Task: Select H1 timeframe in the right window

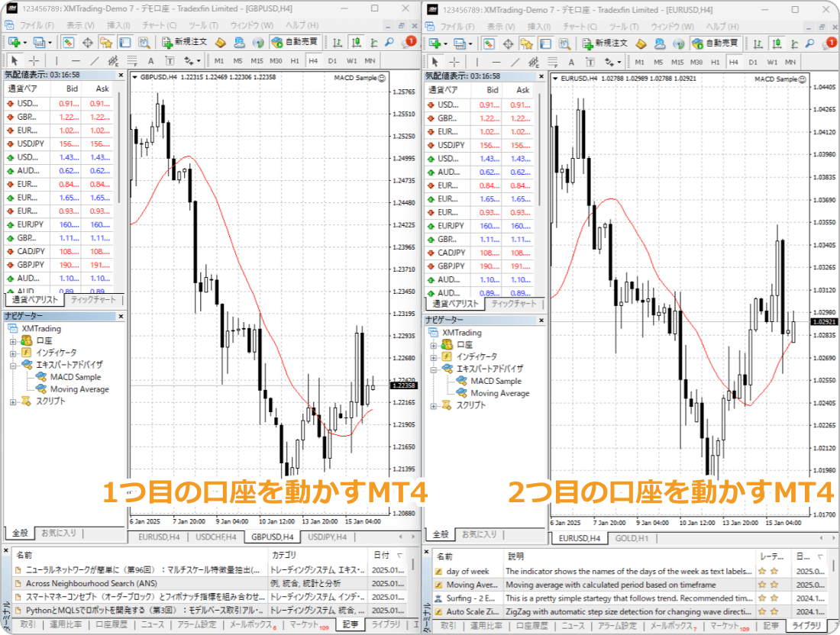Action: (716, 62)
